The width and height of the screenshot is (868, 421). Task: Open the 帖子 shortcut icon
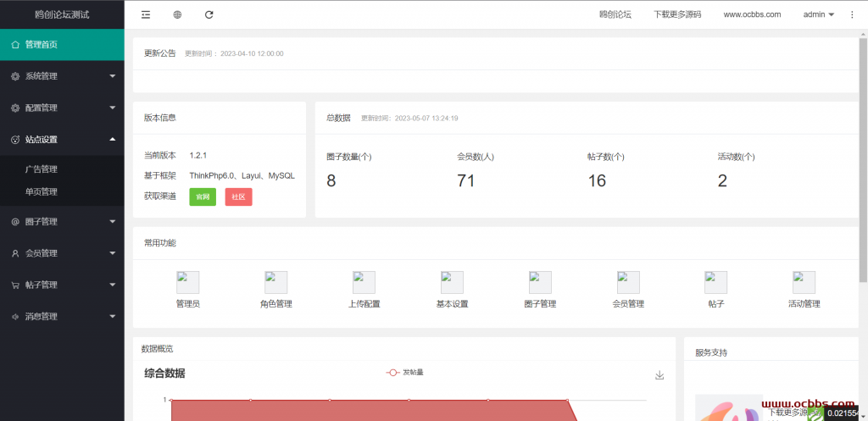click(x=715, y=282)
